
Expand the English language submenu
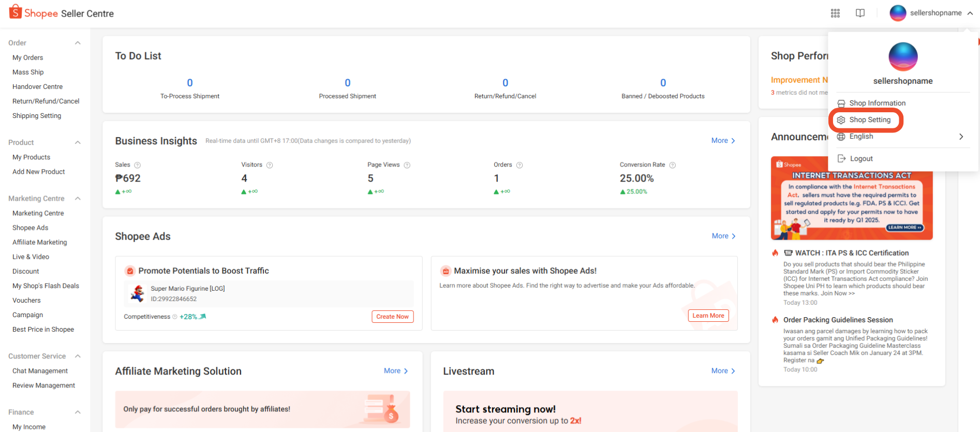tap(961, 137)
